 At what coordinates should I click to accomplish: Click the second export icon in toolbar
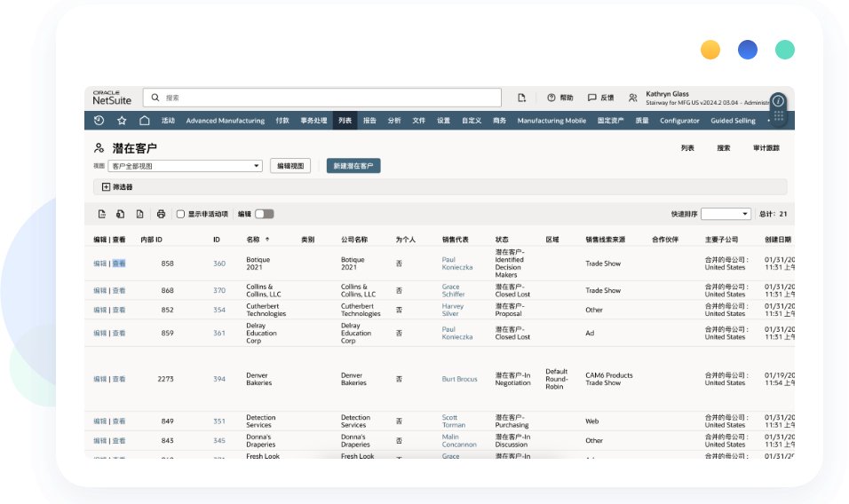pyautogui.click(x=120, y=214)
